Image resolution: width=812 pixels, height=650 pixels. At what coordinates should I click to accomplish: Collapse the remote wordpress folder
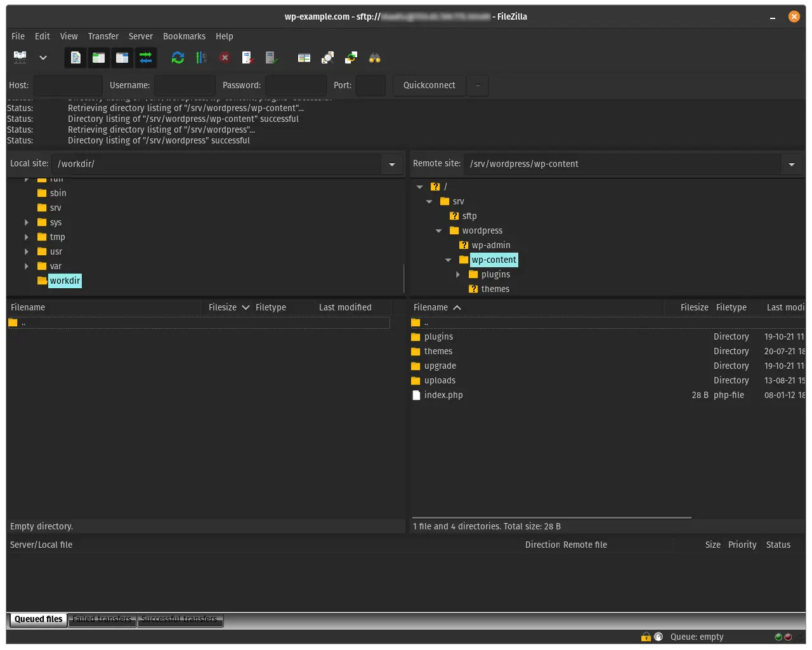[439, 230]
